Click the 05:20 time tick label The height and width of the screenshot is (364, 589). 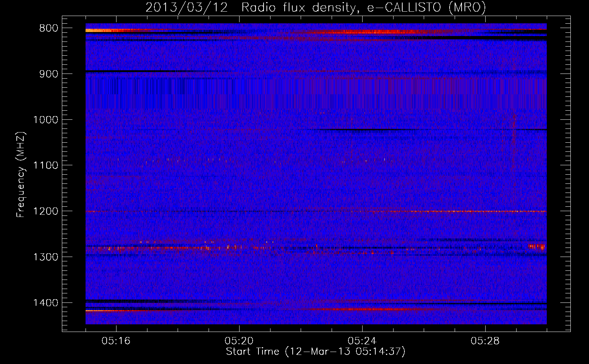239,341
